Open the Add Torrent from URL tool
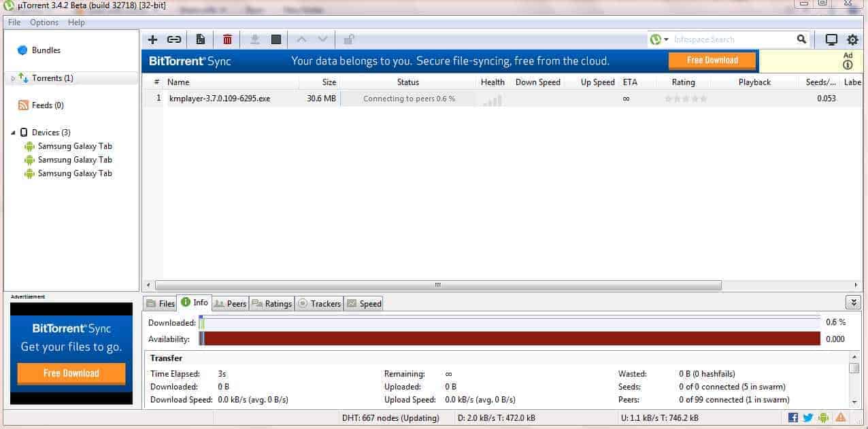This screenshot has height=429, width=868. click(x=176, y=39)
